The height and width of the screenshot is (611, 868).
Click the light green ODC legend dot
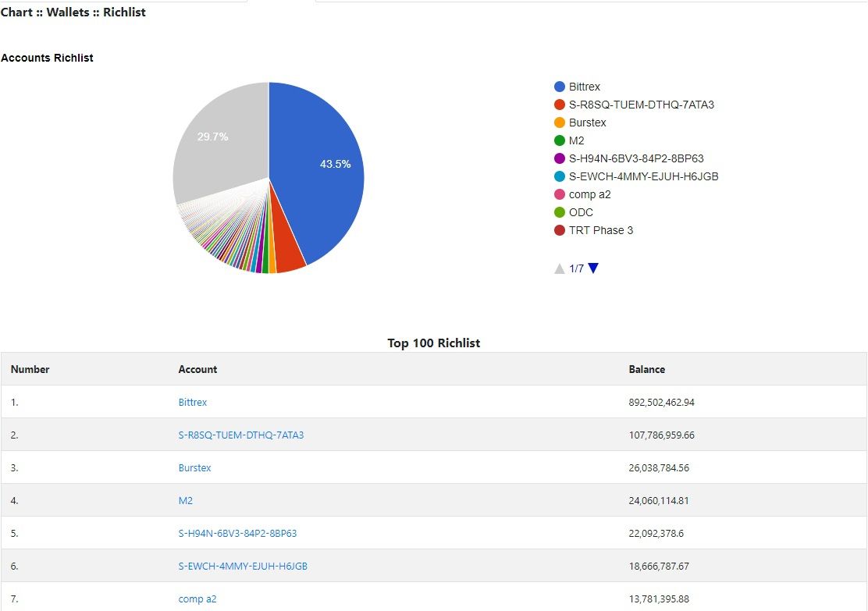point(560,212)
